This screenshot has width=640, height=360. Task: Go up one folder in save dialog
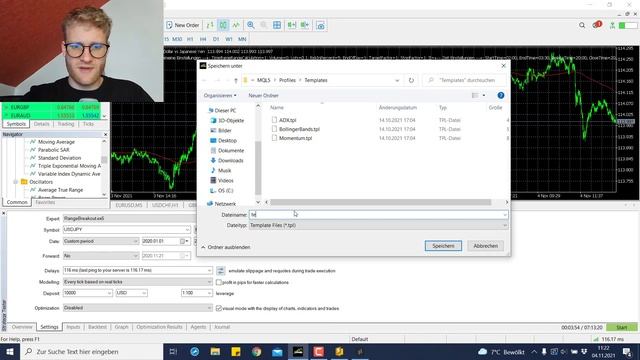(x=236, y=80)
